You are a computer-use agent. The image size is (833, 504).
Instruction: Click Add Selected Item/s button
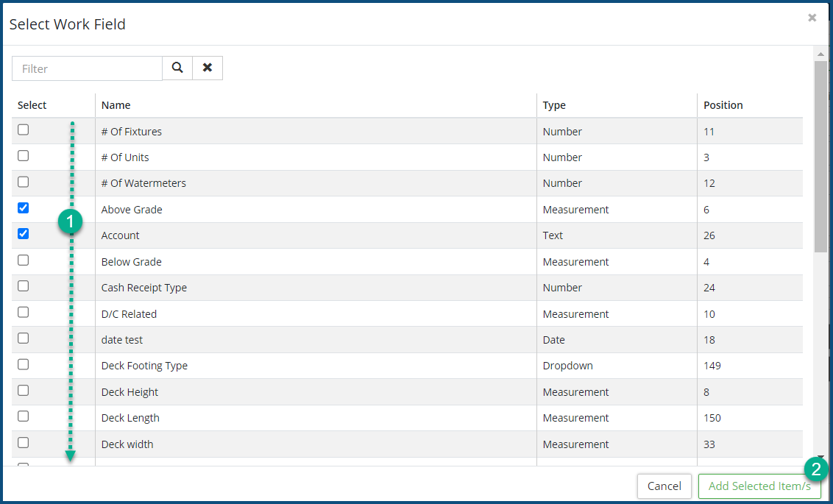pyautogui.click(x=759, y=486)
